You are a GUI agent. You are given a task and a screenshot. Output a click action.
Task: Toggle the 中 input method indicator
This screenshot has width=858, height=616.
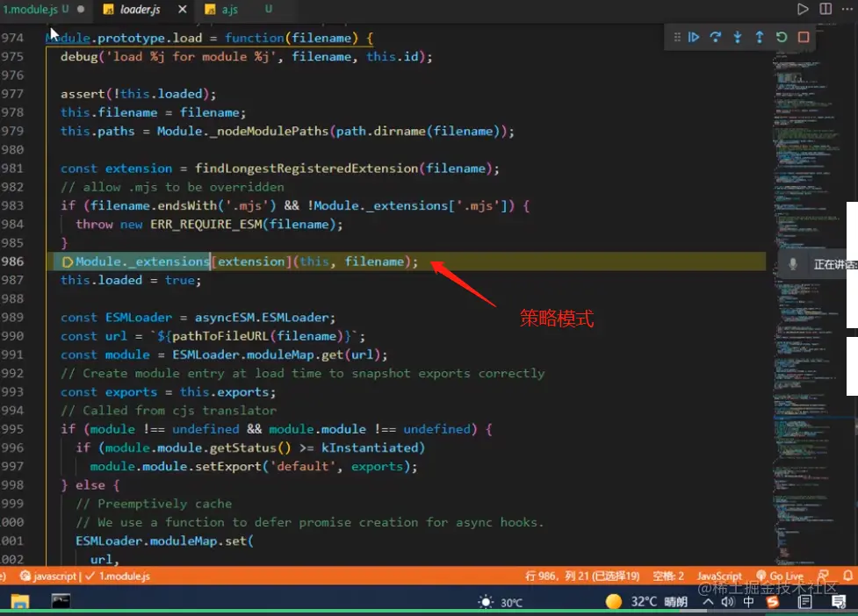[x=748, y=602]
